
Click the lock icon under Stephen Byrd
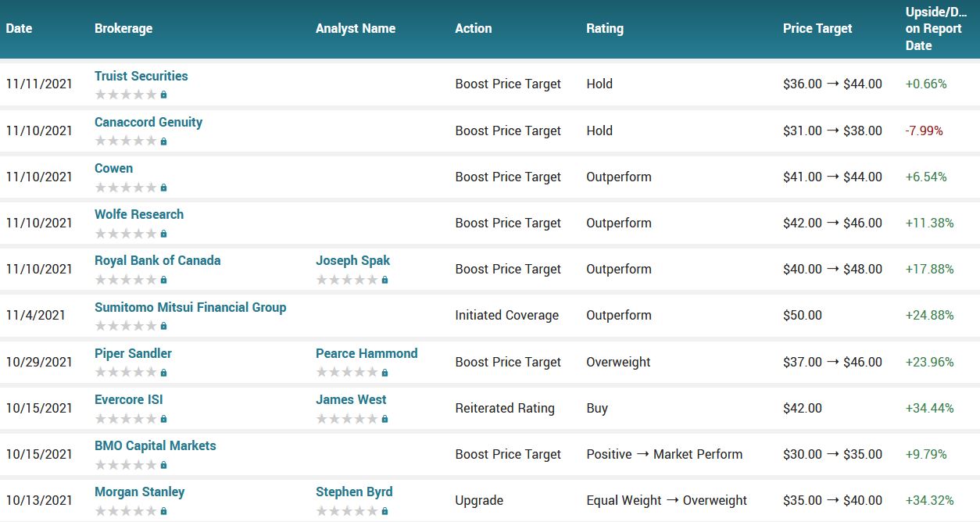tap(384, 511)
